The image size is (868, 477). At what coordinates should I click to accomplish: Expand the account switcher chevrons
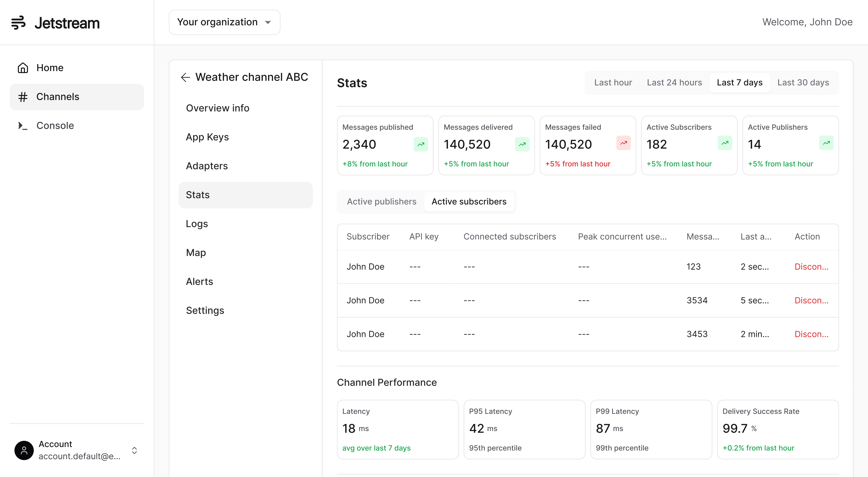tap(135, 450)
